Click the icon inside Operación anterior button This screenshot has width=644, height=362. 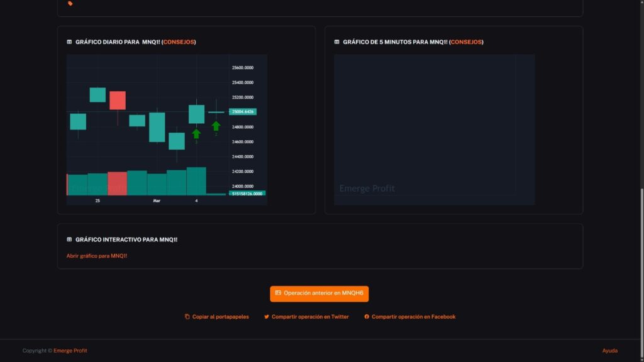(x=278, y=293)
